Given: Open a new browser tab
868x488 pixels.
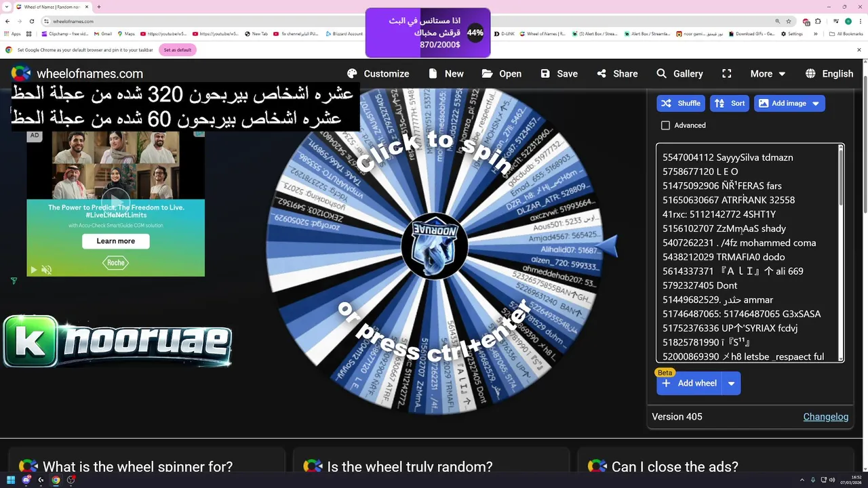Looking at the screenshot, I should tap(99, 7).
